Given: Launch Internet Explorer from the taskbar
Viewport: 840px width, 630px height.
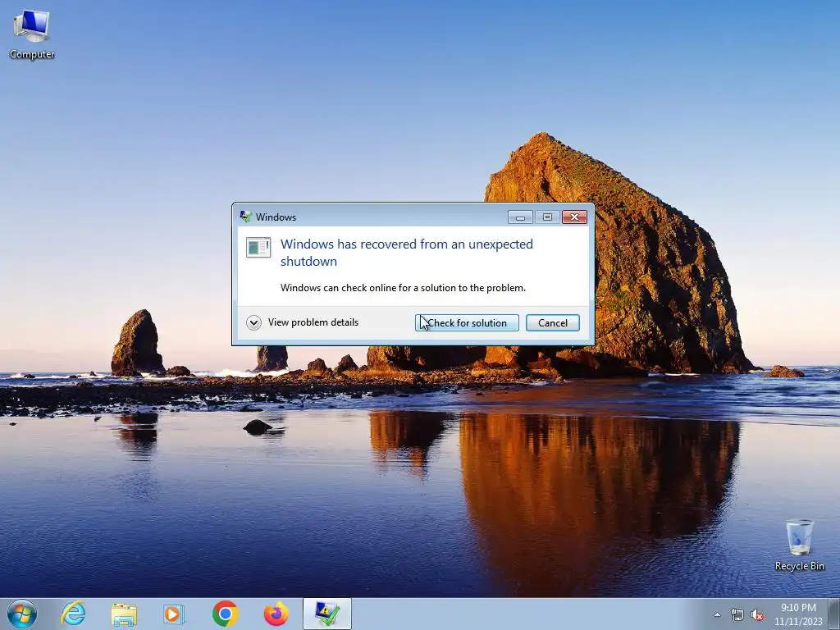Looking at the screenshot, I should [73, 614].
